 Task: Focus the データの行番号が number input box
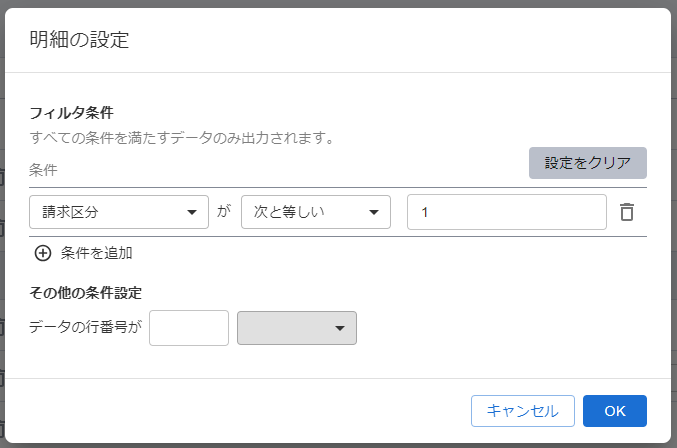pos(189,328)
